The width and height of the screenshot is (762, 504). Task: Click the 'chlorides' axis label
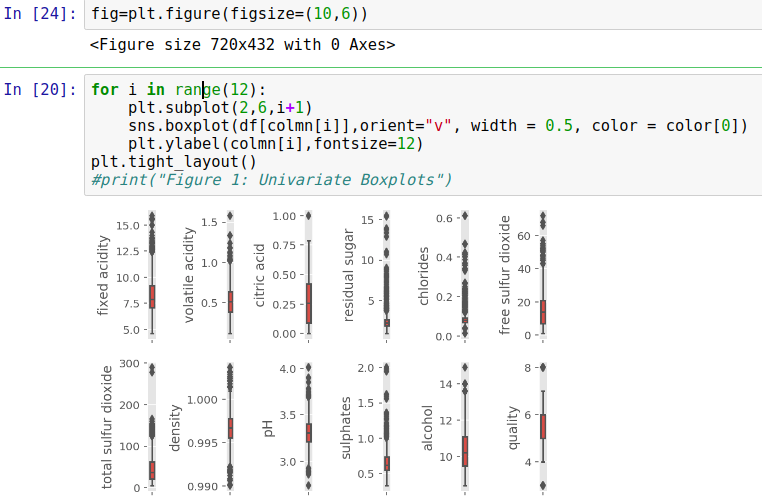pyautogui.click(x=423, y=276)
